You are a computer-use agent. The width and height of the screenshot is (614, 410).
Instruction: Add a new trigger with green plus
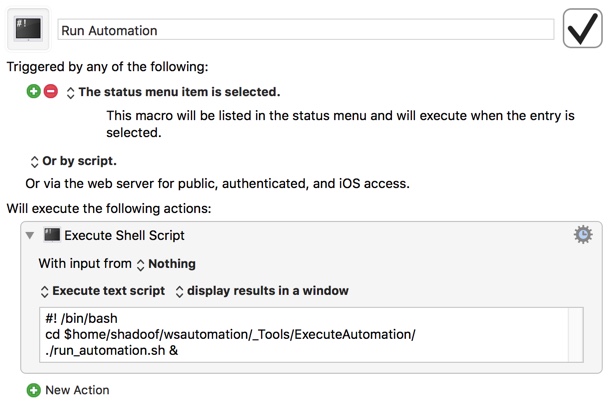[x=34, y=91]
